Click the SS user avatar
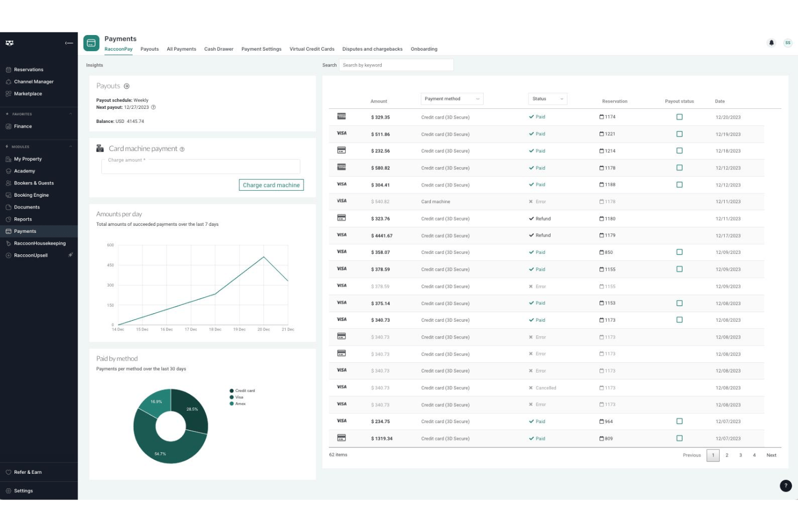Viewport: 798px width, 532px height. point(788,43)
